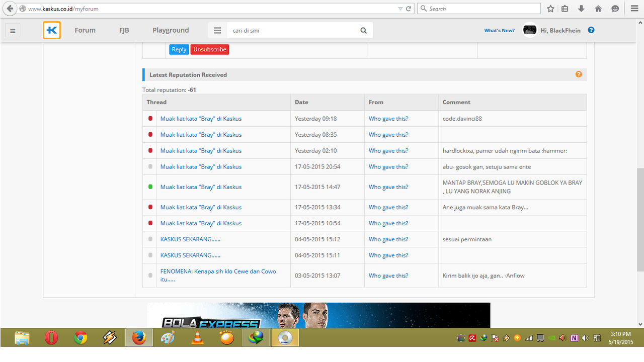This screenshot has width=644, height=362.
Task: Click the blue Reply button
Action: tap(179, 49)
